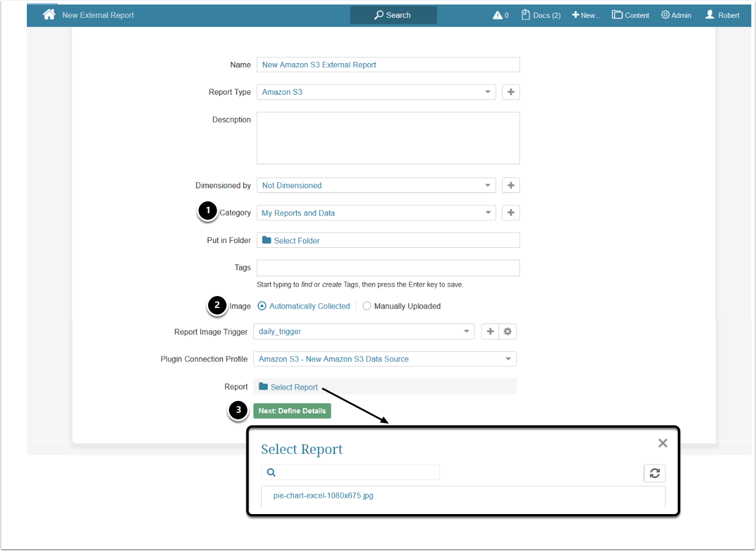Add a new Report Type with plus

point(511,92)
